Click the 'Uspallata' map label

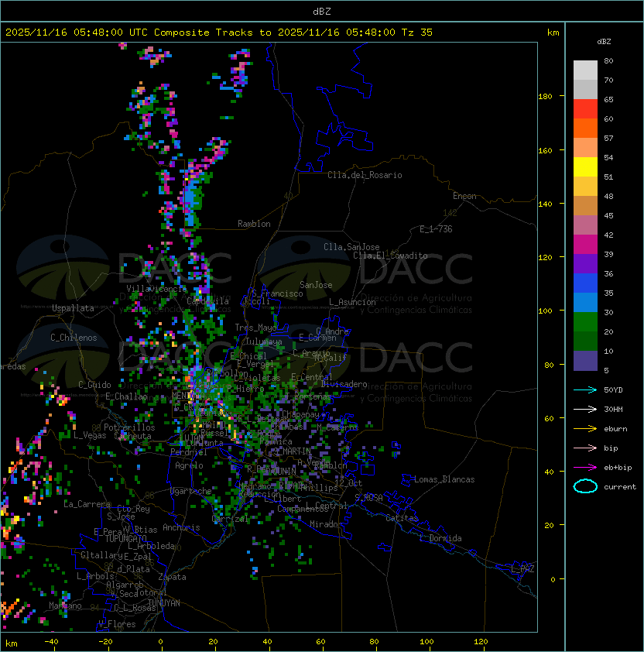(73, 308)
